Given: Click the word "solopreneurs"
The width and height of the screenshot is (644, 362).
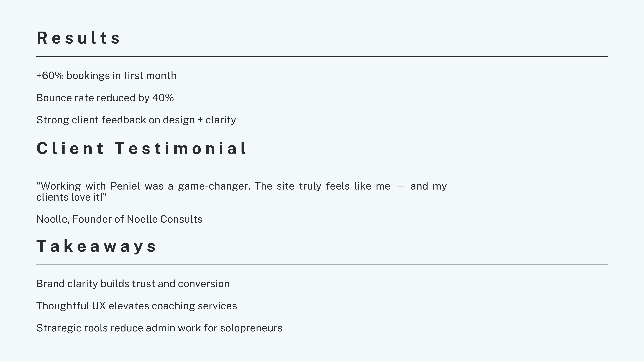Looking at the screenshot, I should point(251,328).
